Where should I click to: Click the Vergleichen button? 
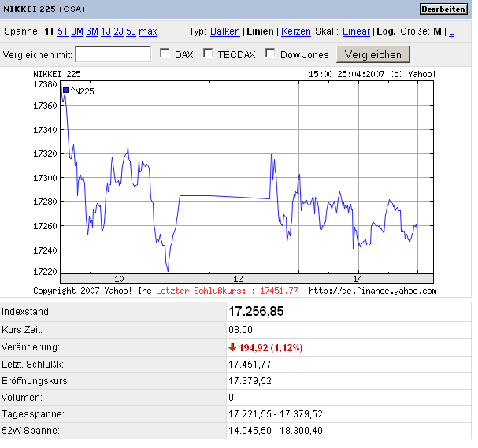pos(373,54)
